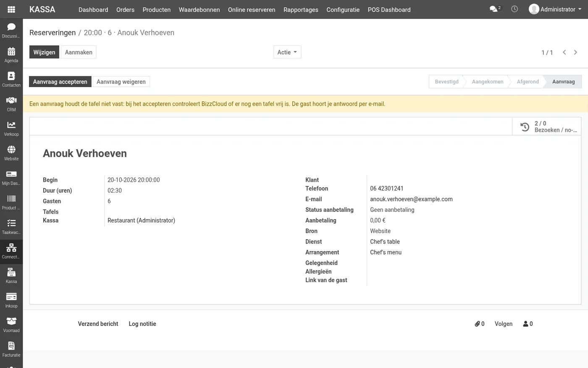
Task: Open the Verkoop sales app
Action: 11,129
